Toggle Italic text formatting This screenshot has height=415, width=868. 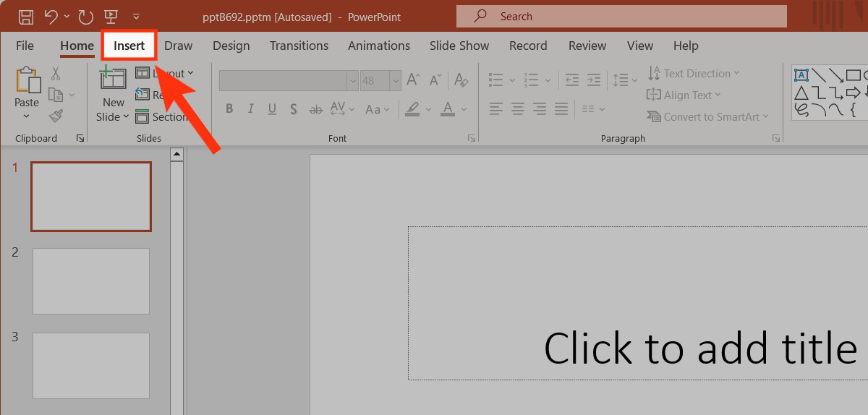(251, 109)
